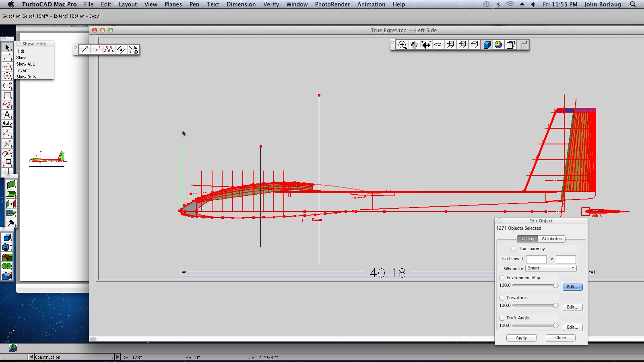The width and height of the screenshot is (644, 362).
Task: Click the next layer arrow beside Construction
Action: pyautogui.click(x=118, y=357)
